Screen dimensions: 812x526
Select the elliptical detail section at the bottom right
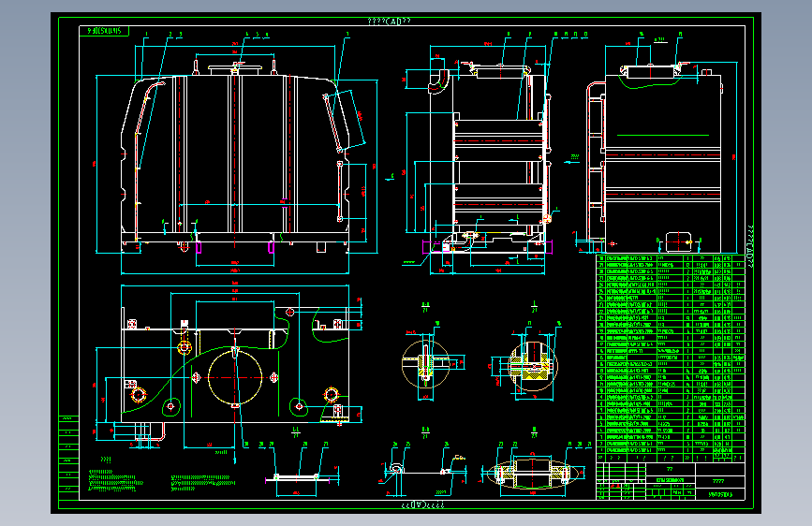coord(532,473)
